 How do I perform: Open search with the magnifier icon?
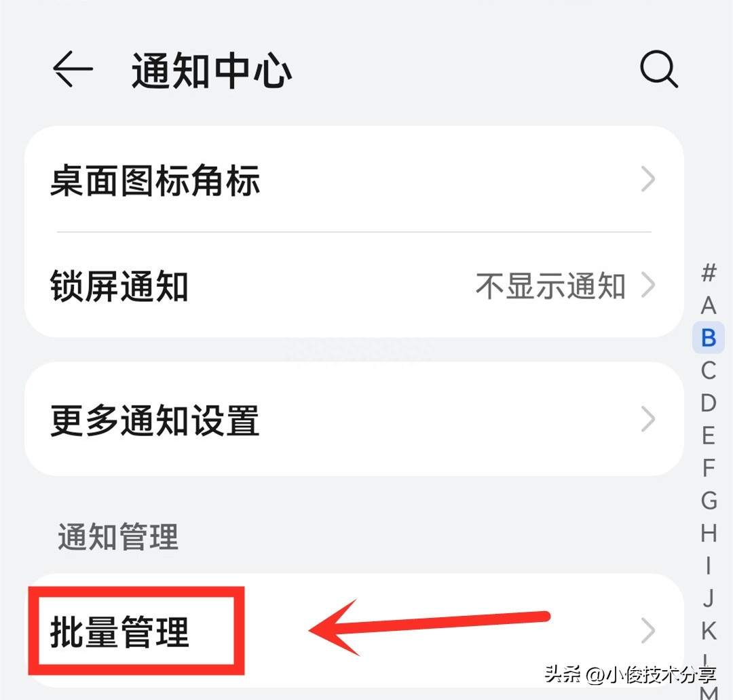tap(658, 69)
